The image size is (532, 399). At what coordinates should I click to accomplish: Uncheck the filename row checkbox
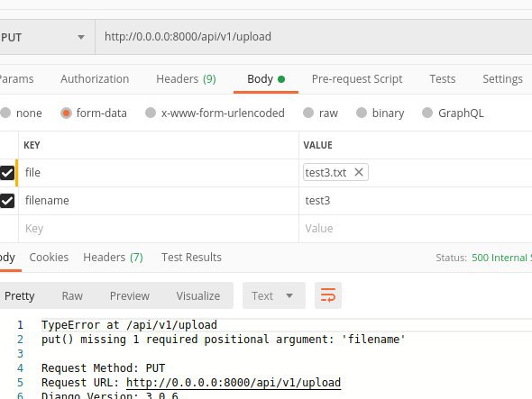[7, 201]
